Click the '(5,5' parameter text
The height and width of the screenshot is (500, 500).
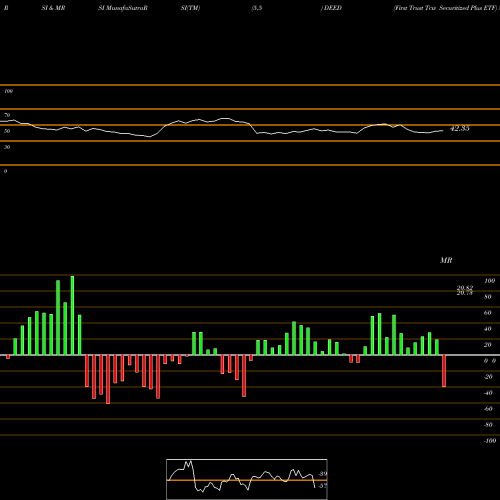pyautogui.click(x=257, y=8)
